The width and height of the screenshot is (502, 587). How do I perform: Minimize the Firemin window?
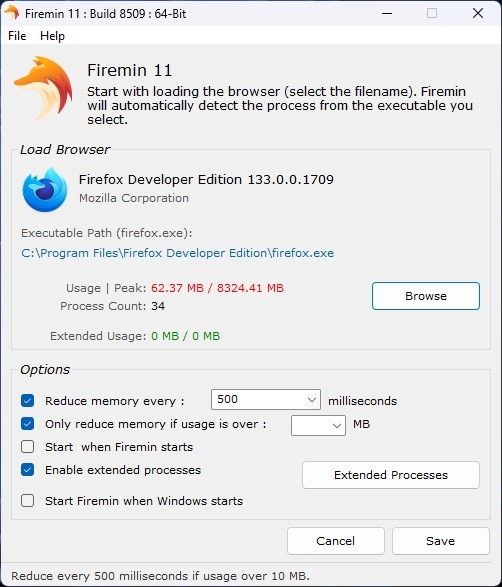click(x=387, y=13)
